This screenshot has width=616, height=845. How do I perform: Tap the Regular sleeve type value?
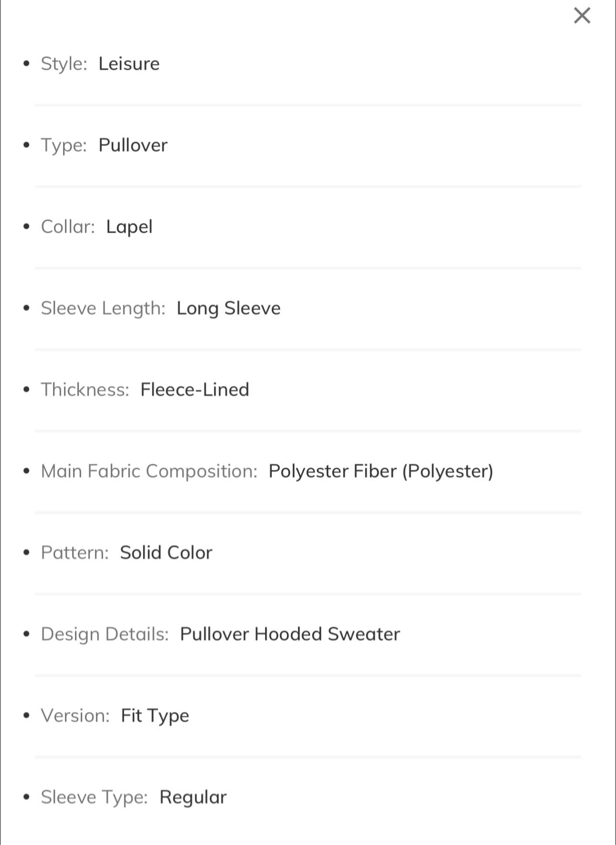[193, 797]
